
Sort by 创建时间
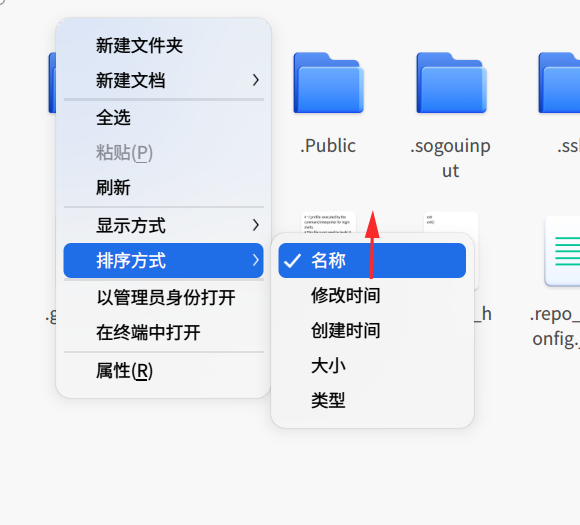(x=372, y=330)
